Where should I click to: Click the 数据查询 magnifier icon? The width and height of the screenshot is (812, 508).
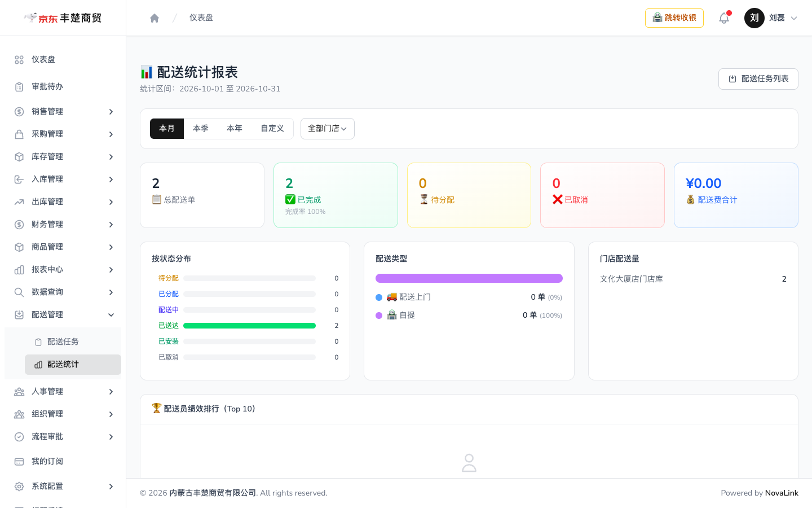coord(19,292)
